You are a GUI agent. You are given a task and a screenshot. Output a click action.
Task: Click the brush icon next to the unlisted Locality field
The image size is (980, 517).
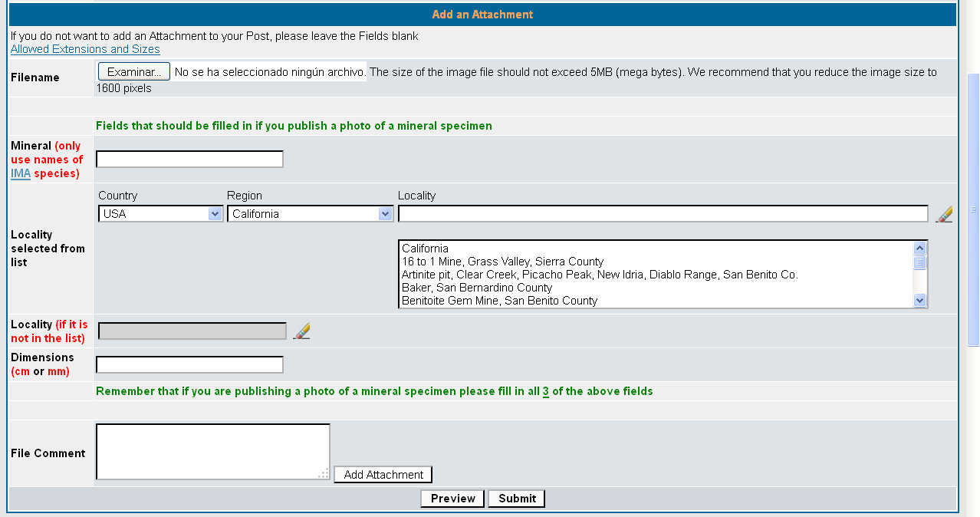click(x=302, y=331)
